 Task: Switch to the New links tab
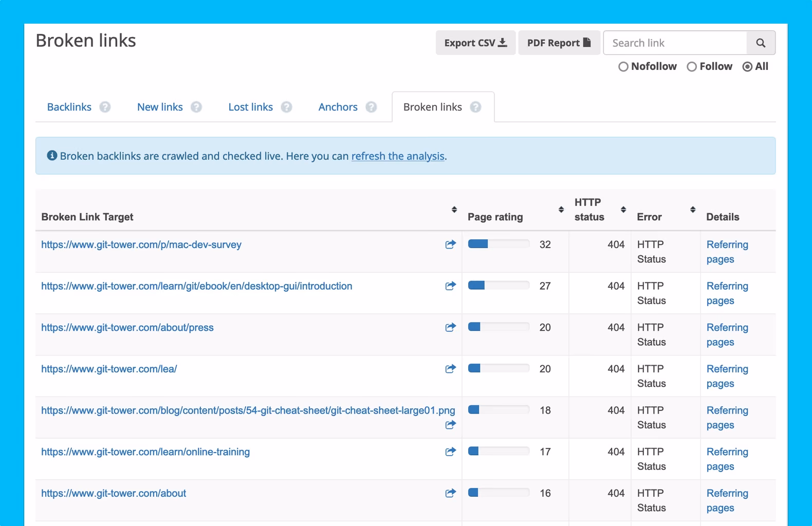tap(160, 107)
